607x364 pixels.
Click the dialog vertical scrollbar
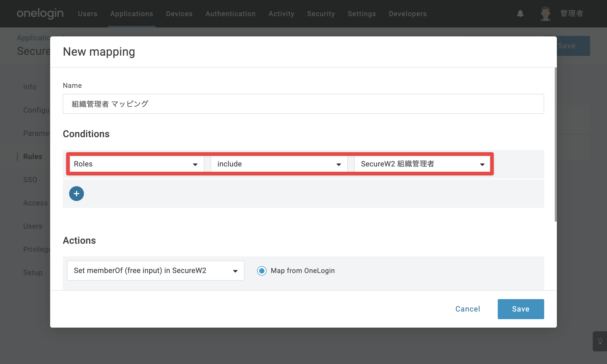(556, 145)
